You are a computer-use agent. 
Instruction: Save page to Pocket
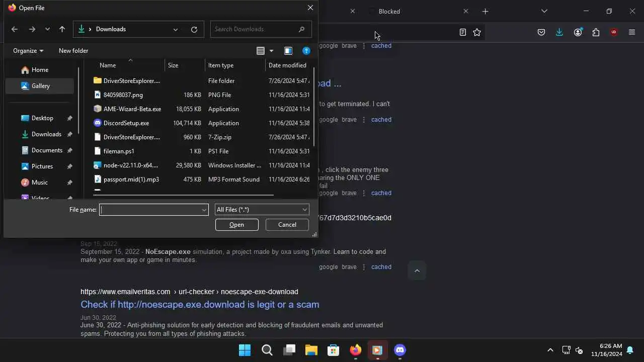(x=541, y=32)
